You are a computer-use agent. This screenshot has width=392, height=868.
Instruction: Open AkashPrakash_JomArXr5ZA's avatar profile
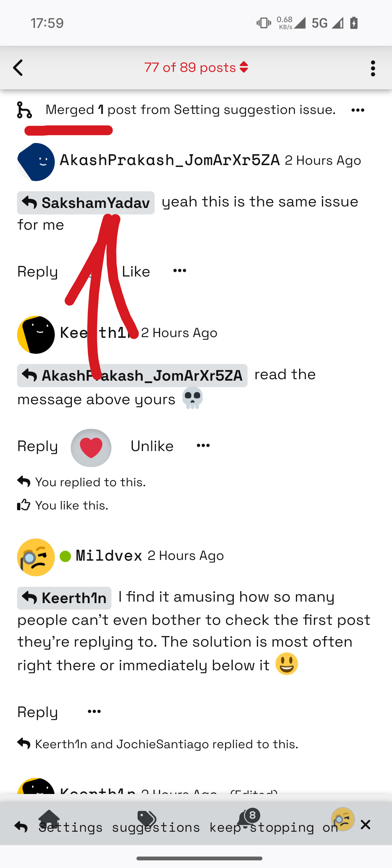[36, 162]
